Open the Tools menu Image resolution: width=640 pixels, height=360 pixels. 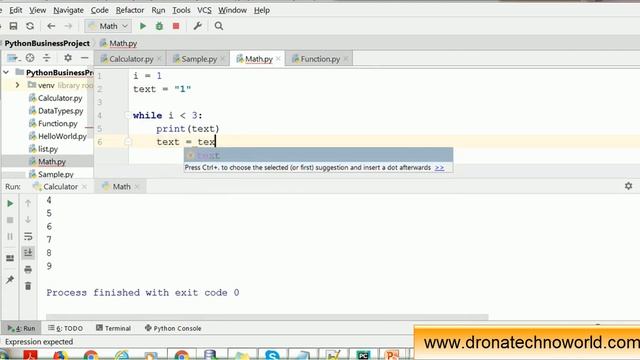(181, 10)
